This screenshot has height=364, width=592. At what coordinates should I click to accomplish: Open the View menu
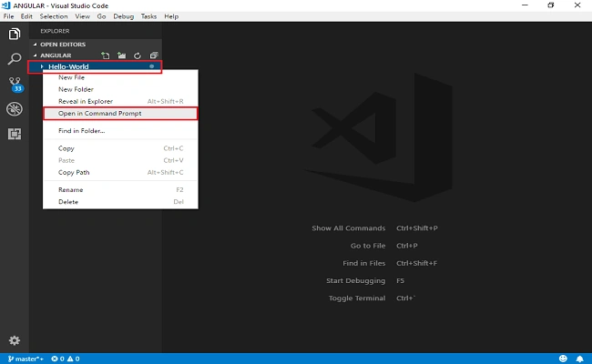(x=82, y=16)
